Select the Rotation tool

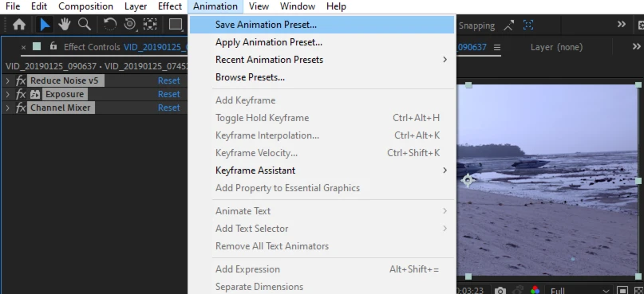click(109, 25)
